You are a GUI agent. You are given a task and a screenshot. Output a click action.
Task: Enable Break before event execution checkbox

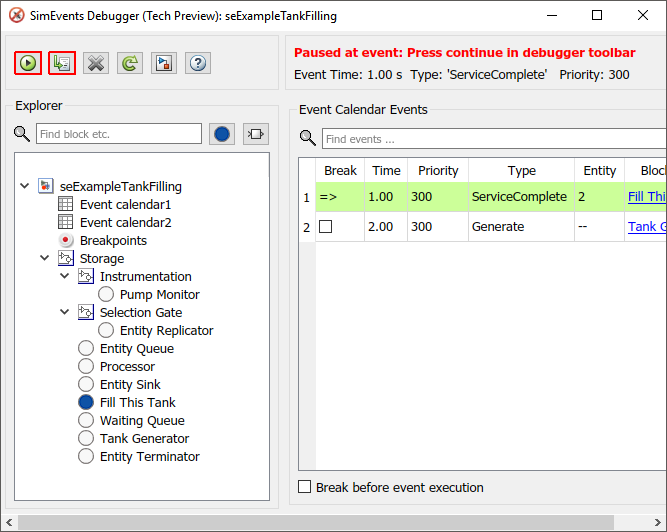click(305, 486)
